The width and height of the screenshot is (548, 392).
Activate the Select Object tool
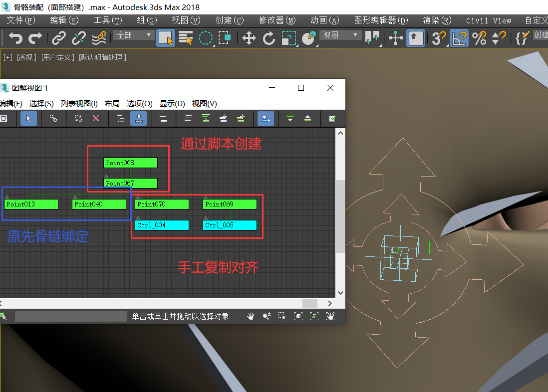tap(166, 38)
